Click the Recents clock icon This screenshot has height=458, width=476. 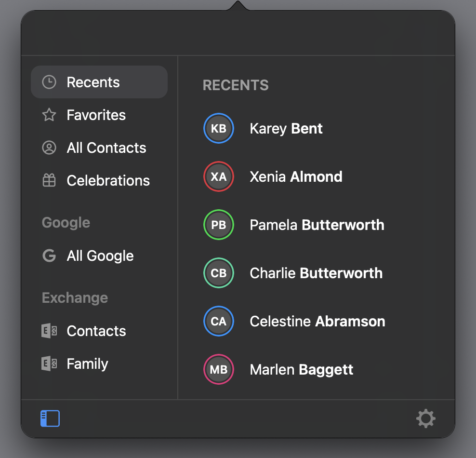point(49,82)
